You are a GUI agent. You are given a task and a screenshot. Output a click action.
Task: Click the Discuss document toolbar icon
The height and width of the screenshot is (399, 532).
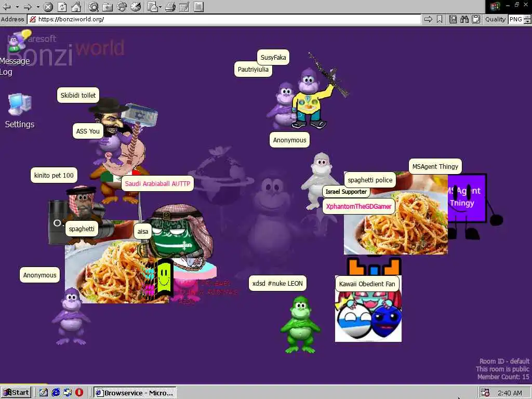click(x=198, y=6)
